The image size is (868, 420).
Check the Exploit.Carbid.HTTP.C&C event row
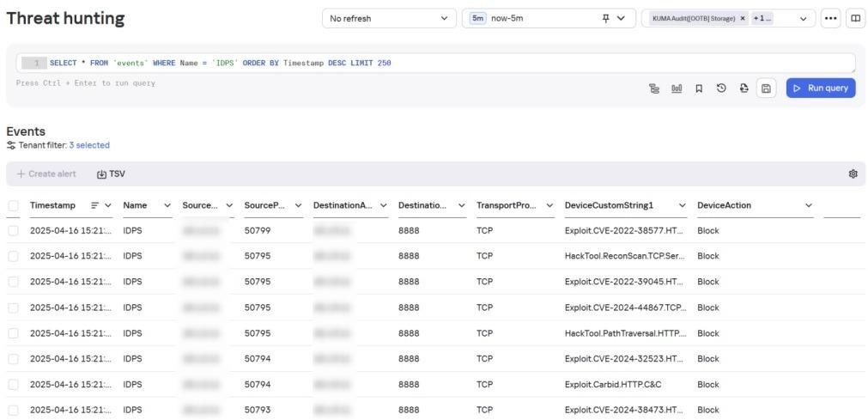(x=13, y=385)
